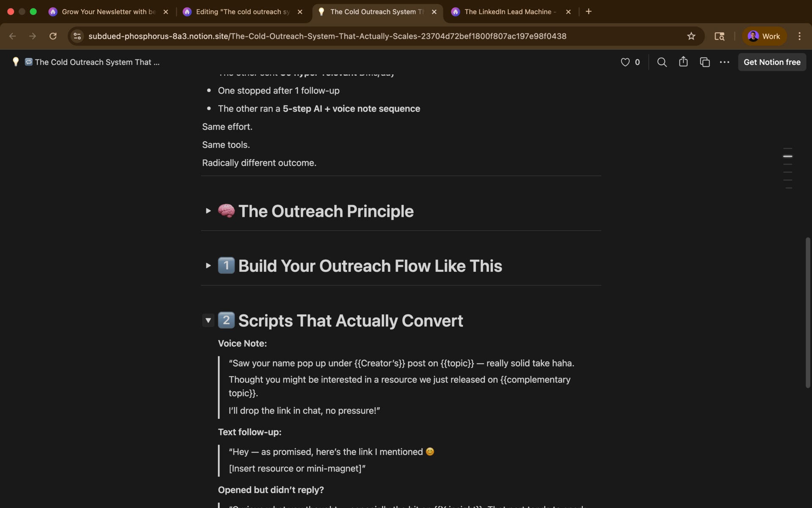Open the Chrome side panel search icon
Screen dimensions: 812x508
(719, 36)
